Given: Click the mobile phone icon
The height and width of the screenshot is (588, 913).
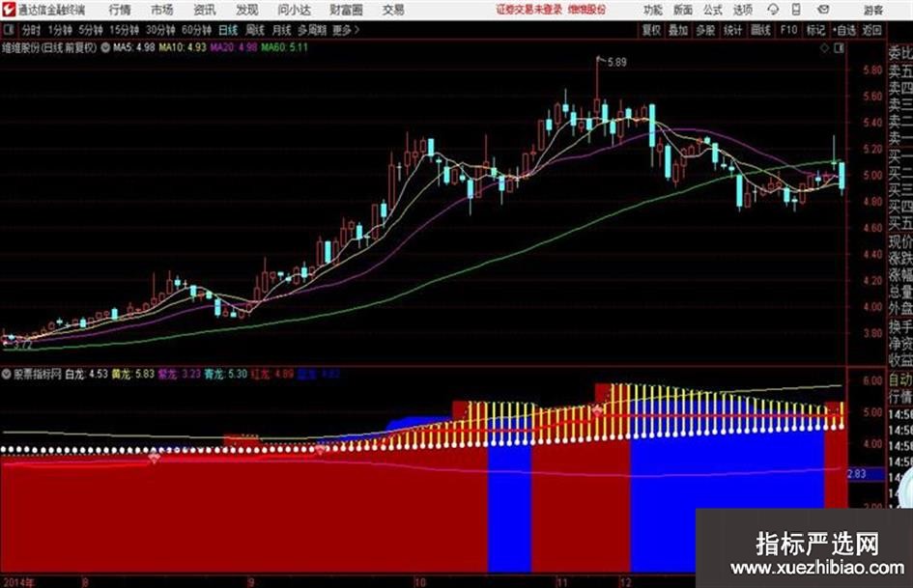Looking at the screenshot, I should [796, 10].
